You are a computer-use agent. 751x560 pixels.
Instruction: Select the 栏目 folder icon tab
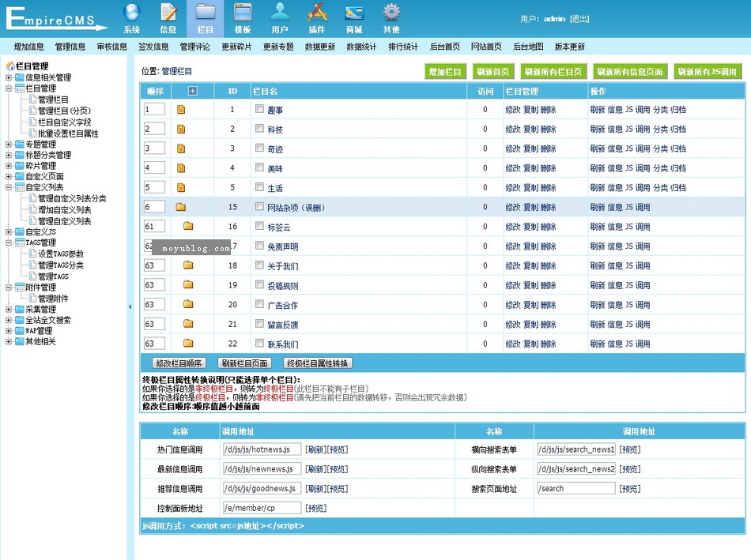click(x=205, y=18)
